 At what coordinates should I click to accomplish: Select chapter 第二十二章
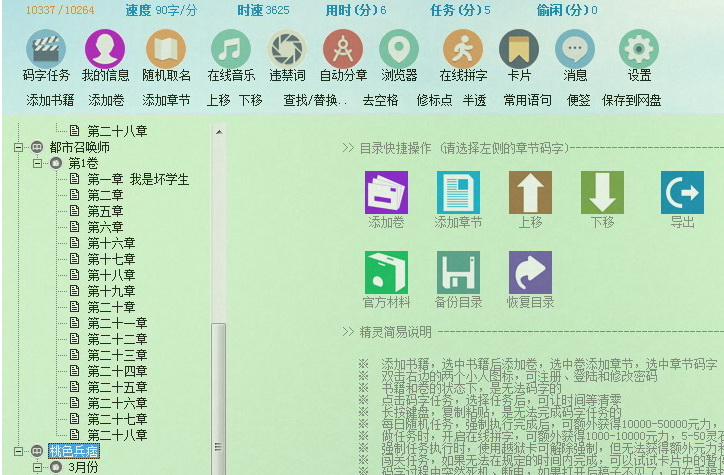click(117, 339)
